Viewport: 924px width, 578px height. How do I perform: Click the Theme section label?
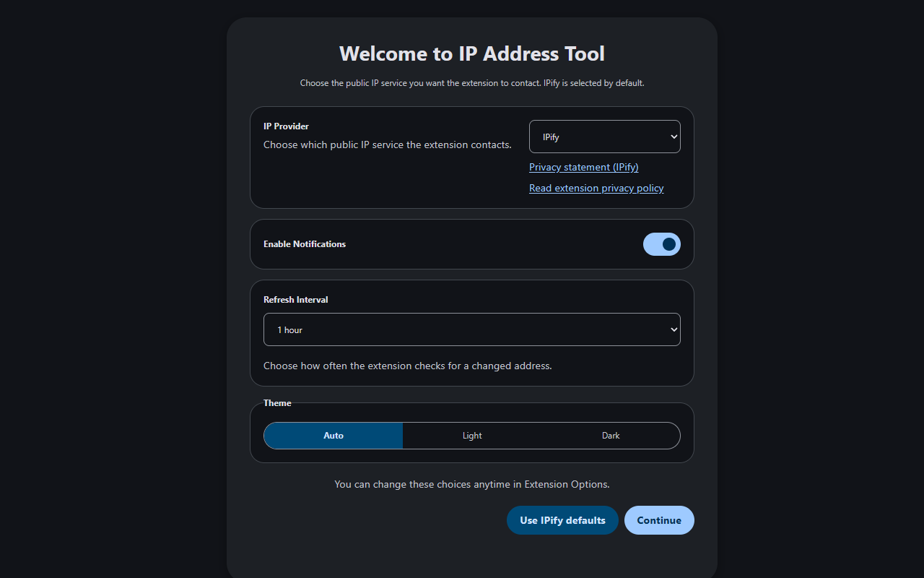tap(277, 403)
